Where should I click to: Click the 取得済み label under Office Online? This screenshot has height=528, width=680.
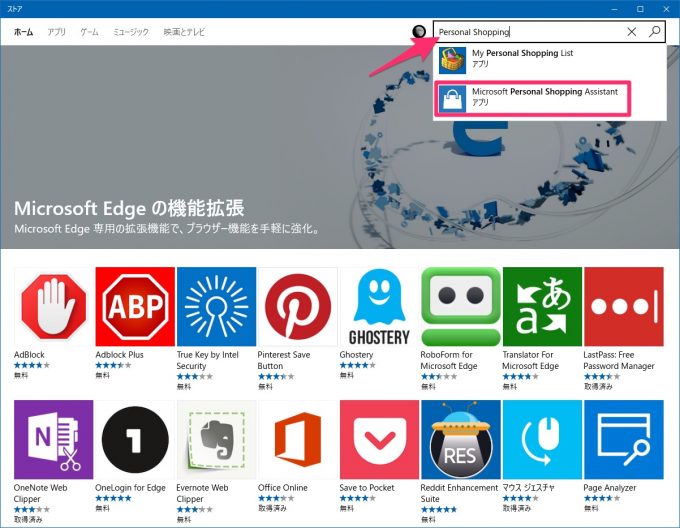tap(272, 508)
